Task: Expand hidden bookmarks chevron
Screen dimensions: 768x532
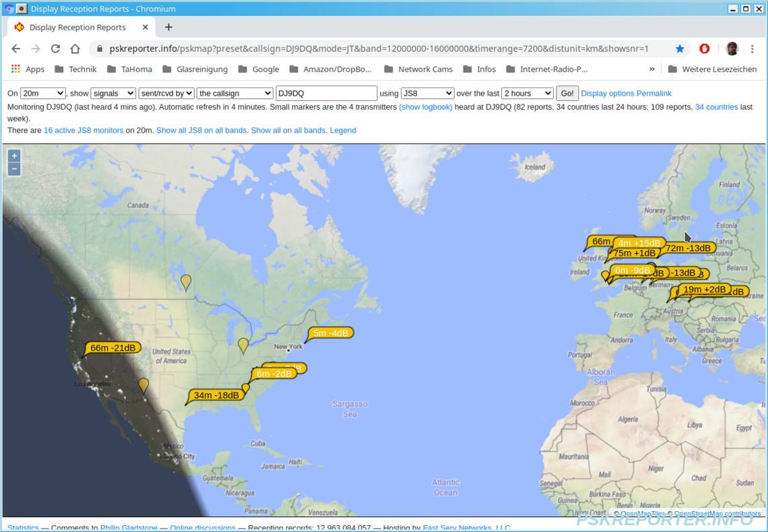Action: click(x=652, y=69)
